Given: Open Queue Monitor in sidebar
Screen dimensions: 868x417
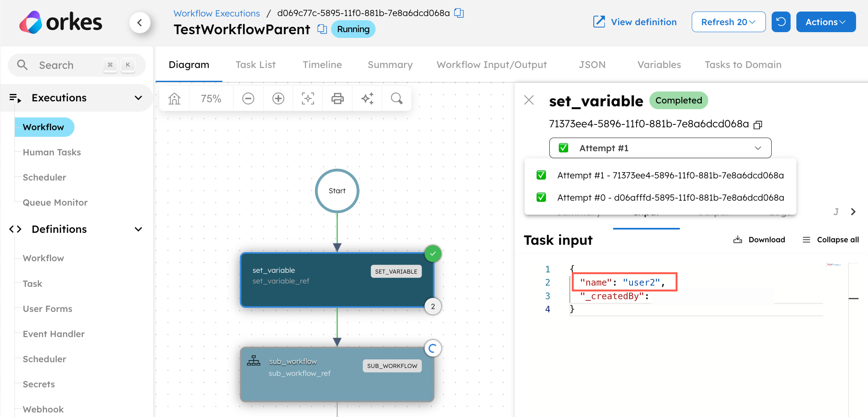Looking at the screenshot, I should (x=55, y=202).
